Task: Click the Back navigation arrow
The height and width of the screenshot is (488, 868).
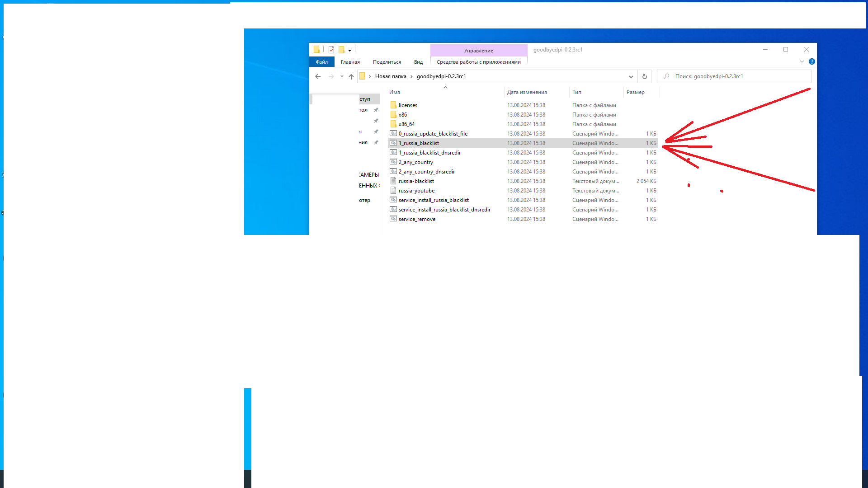Action: (x=318, y=76)
